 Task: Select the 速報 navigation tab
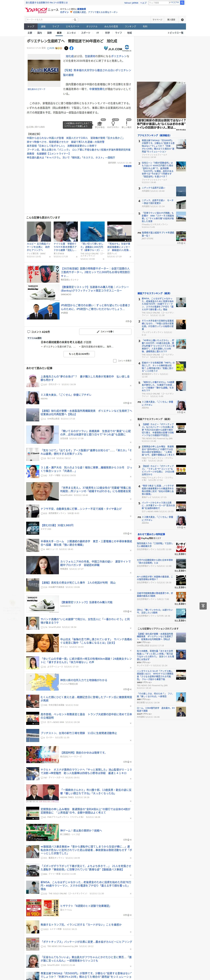[x=43, y=27]
